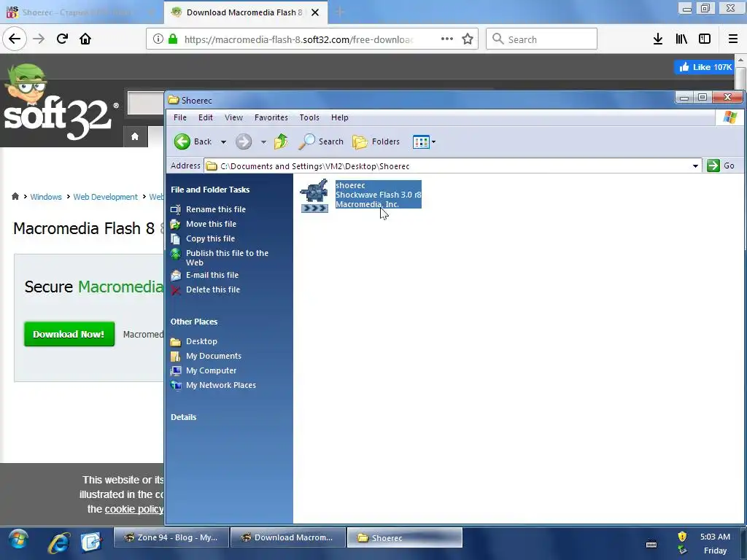Open Forward button history dropdown arrow
747x560 pixels.
263,142
